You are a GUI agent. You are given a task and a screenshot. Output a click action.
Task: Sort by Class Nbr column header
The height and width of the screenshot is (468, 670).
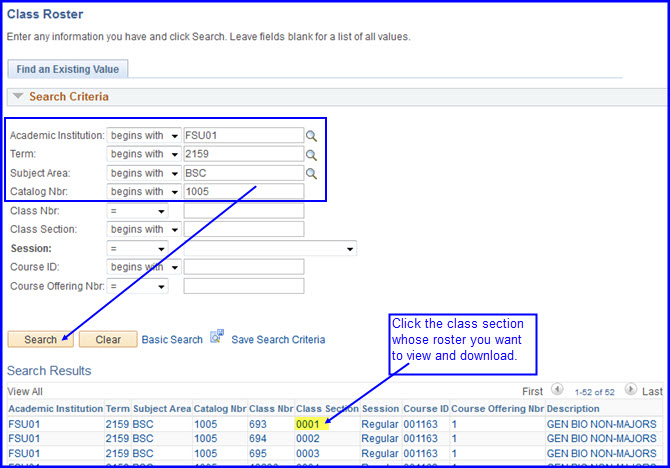click(x=271, y=409)
